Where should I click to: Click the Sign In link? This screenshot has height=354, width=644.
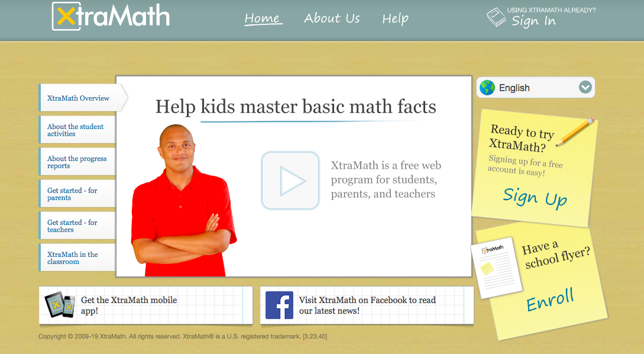(533, 21)
